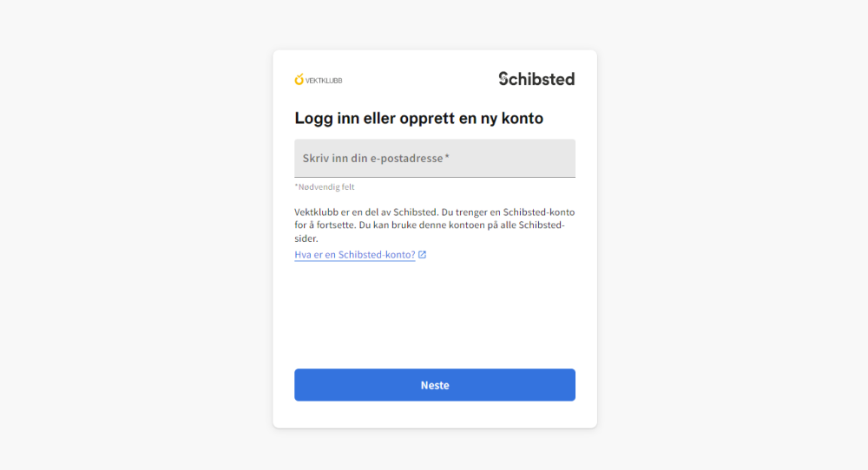Click the "Du trenger en Schibsted-konto" text
This screenshot has height=470, width=868.
508,212
